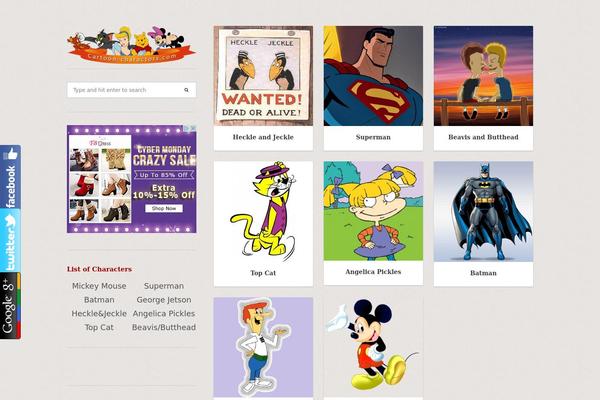Click the "Heckle and Jeckle" card title
Viewport: 600px width, 400px height.
click(263, 137)
